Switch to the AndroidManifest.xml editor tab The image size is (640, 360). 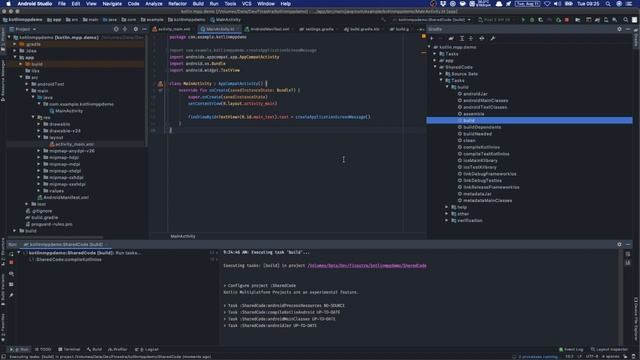(x=267, y=29)
